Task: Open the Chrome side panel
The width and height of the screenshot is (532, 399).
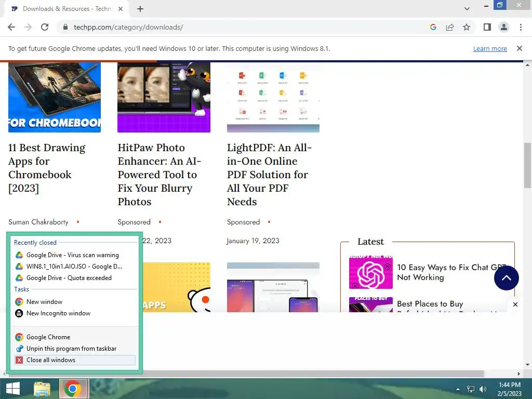Action: pos(487,27)
